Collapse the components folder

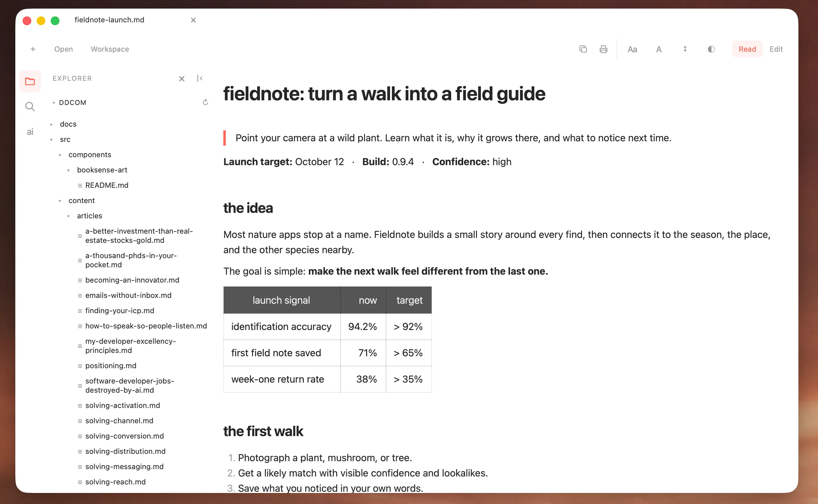point(60,155)
